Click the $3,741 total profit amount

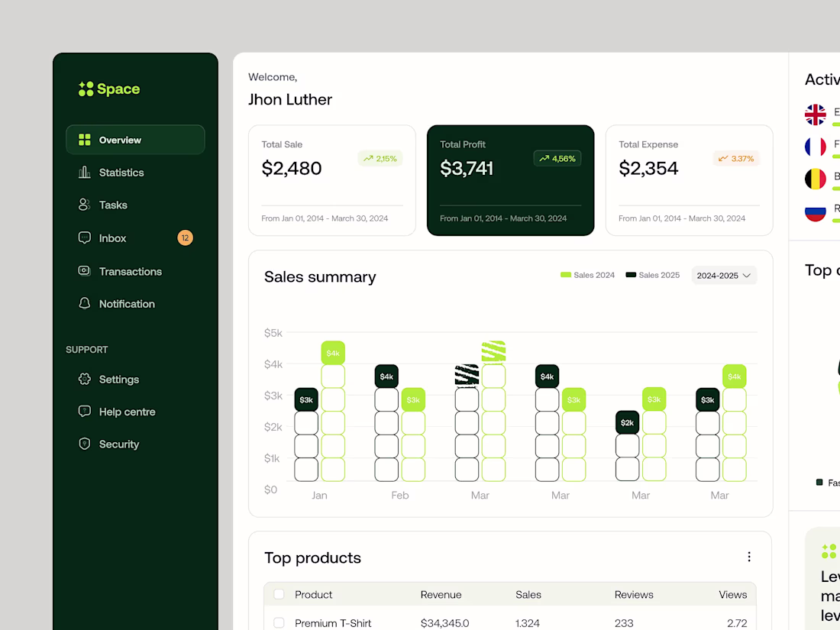click(x=467, y=168)
